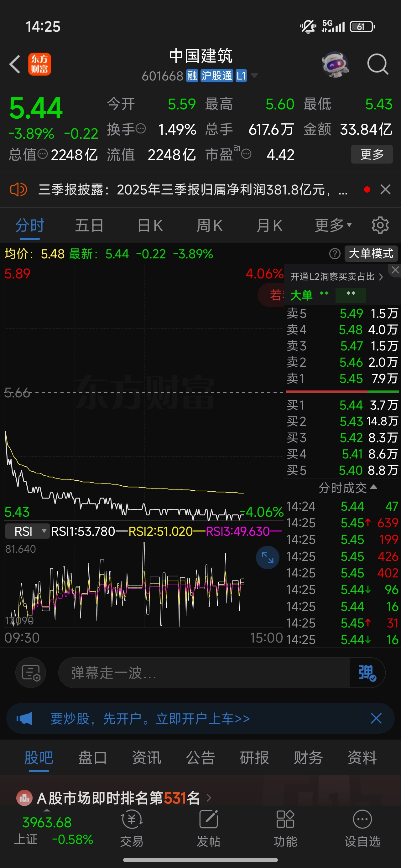Open the Eastmoney orange logo

pos(39,64)
